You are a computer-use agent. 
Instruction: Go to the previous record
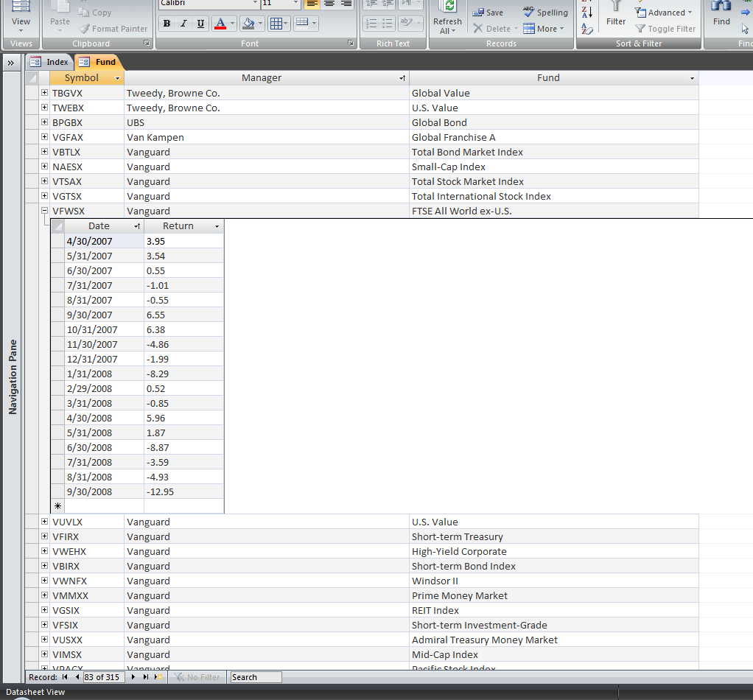(77, 677)
